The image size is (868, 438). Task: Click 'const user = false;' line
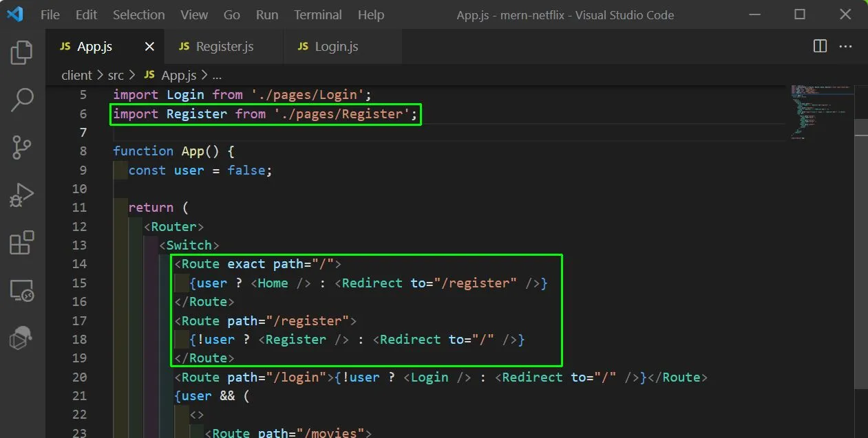pyautogui.click(x=200, y=170)
